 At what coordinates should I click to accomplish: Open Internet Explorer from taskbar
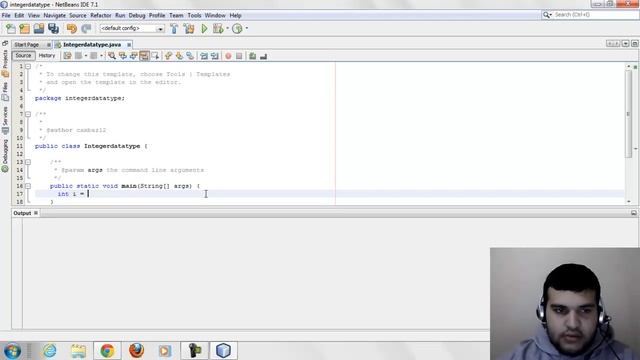coord(50,351)
